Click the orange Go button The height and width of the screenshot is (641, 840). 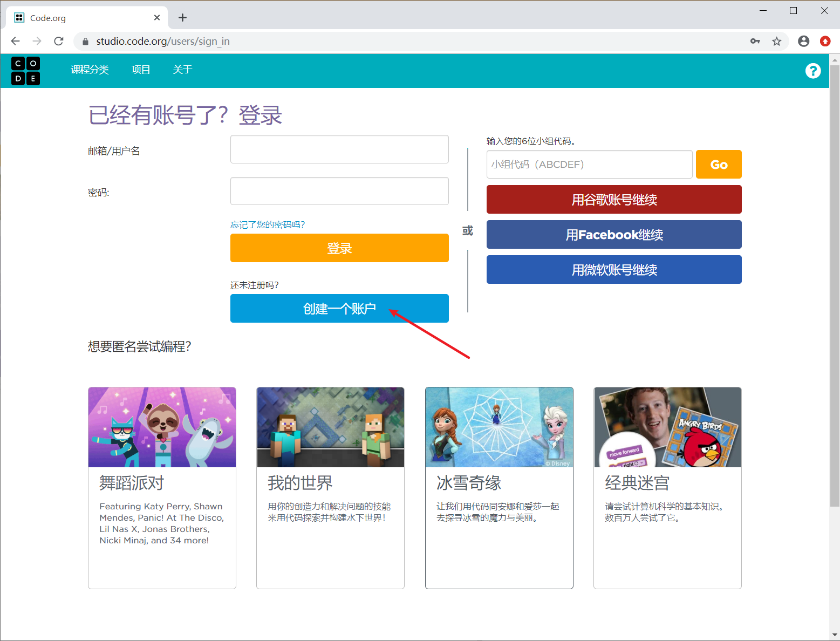(x=719, y=164)
